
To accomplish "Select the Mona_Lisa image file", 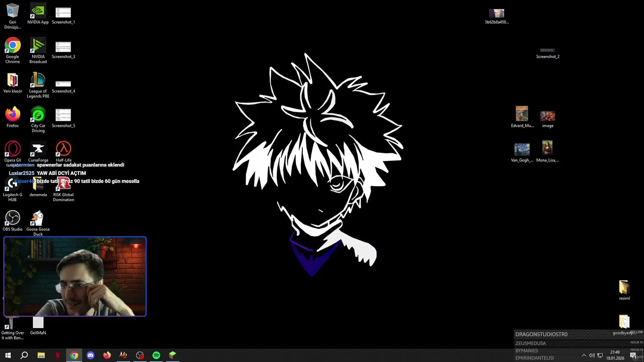I will (x=547, y=152).
